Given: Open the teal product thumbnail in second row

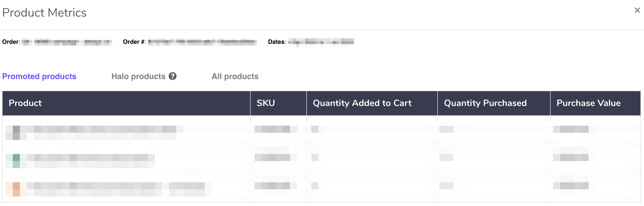Looking at the screenshot, I should click(x=16, y=161).
